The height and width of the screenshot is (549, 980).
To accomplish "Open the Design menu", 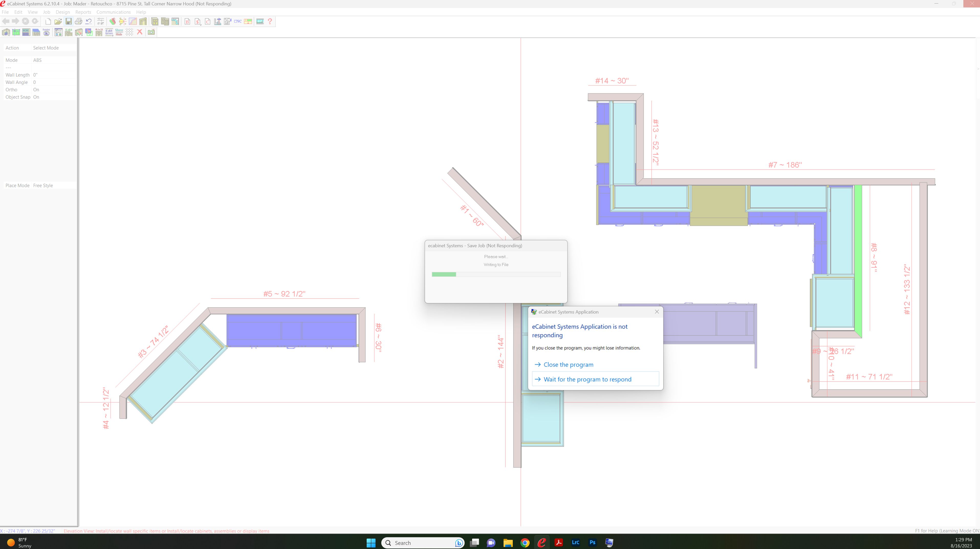I will point(63,12).
